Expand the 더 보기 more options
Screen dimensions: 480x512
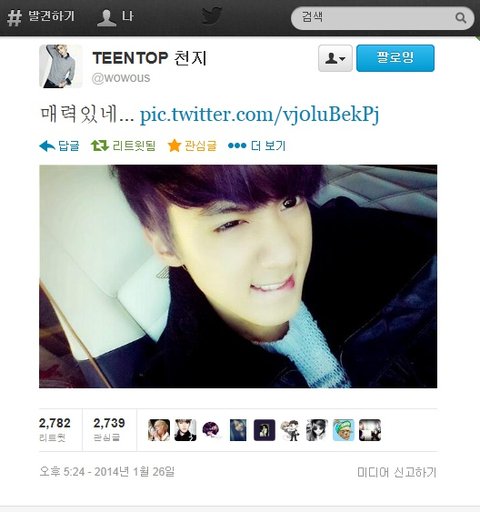(257, 146)
